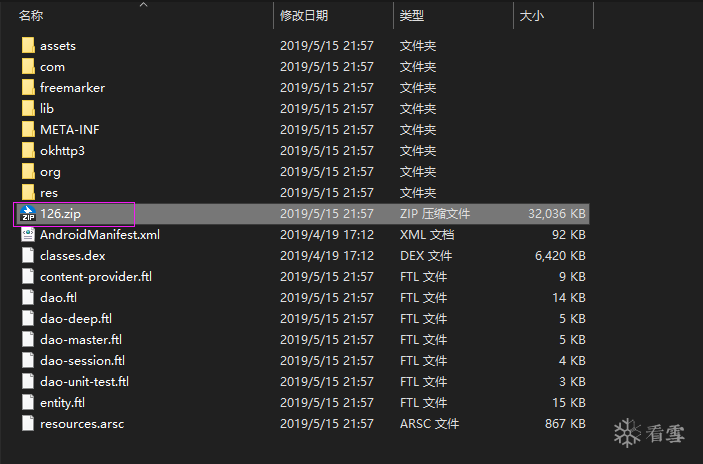Select the file name AndroidManifest.xml

pyautogui.click(x=100, y=235)
